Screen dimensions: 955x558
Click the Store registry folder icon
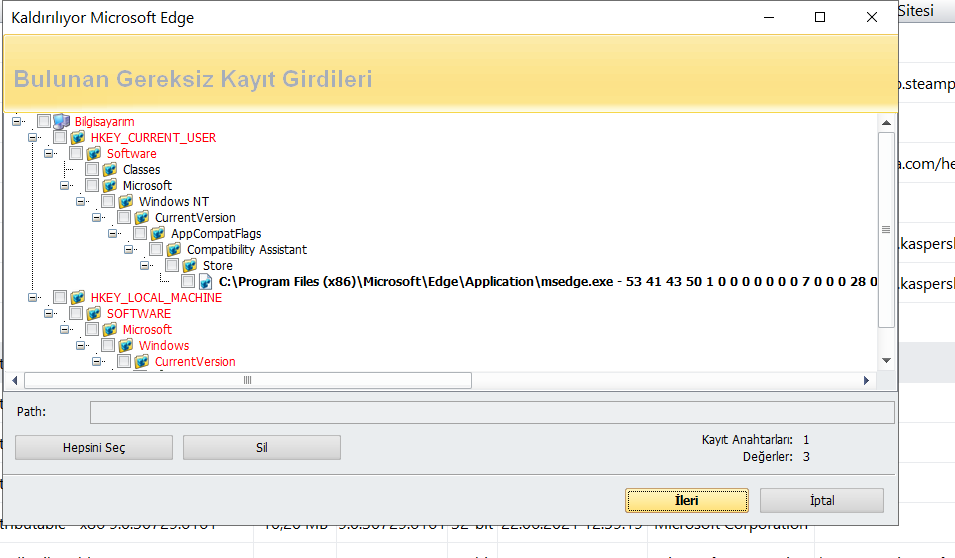coord(189,266)
